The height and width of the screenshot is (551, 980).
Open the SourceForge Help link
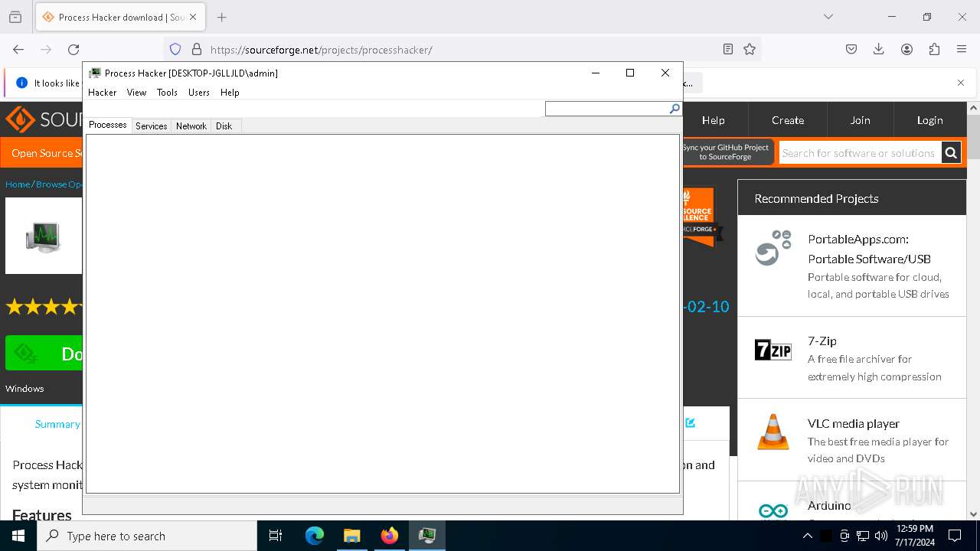pyautogui.click(x=713, y=120)
